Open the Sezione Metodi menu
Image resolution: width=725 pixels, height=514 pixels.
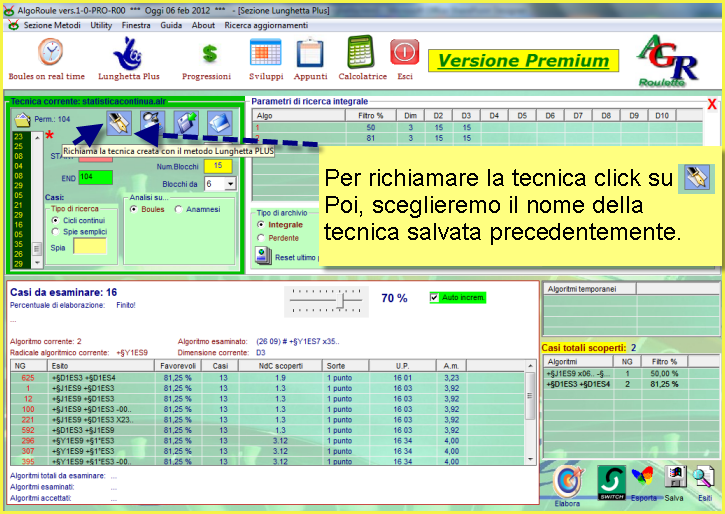point(52,25)
